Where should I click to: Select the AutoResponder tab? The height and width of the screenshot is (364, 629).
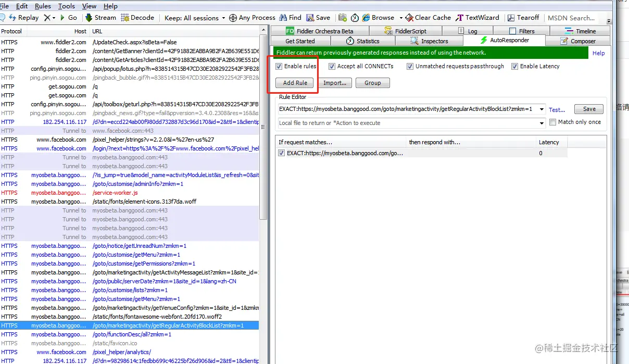pyautogui.click(x=504, y=40)
